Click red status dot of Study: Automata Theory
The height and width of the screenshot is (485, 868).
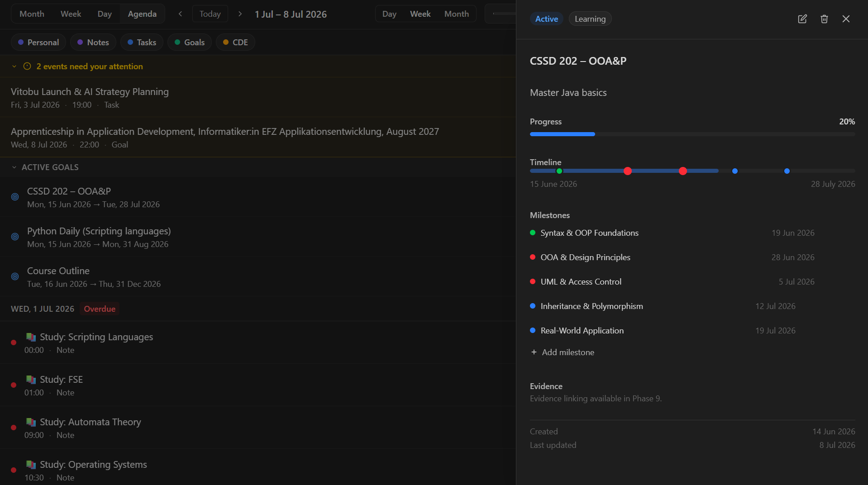click(14, 428)
